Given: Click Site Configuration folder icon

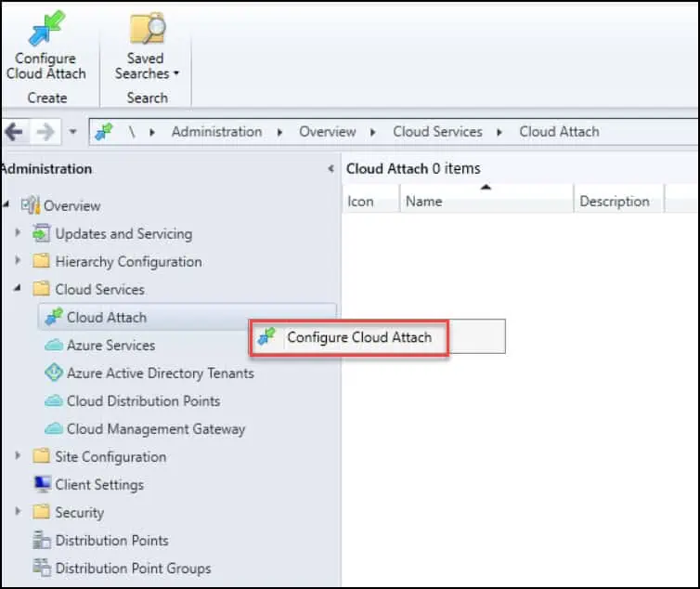Looking at the screenshot, I should [x=42, y=456].
